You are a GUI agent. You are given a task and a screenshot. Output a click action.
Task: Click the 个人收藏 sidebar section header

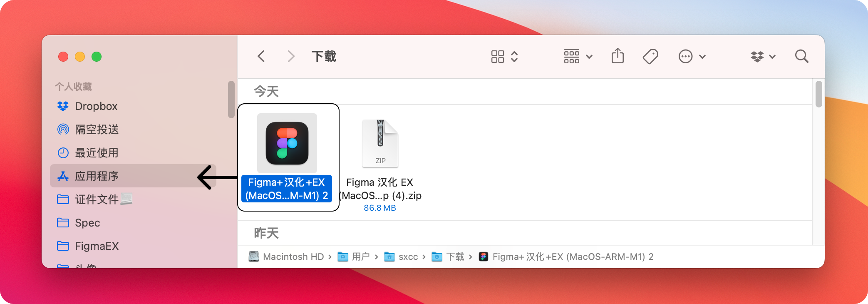pyautogui.click(x=73, y=87)
